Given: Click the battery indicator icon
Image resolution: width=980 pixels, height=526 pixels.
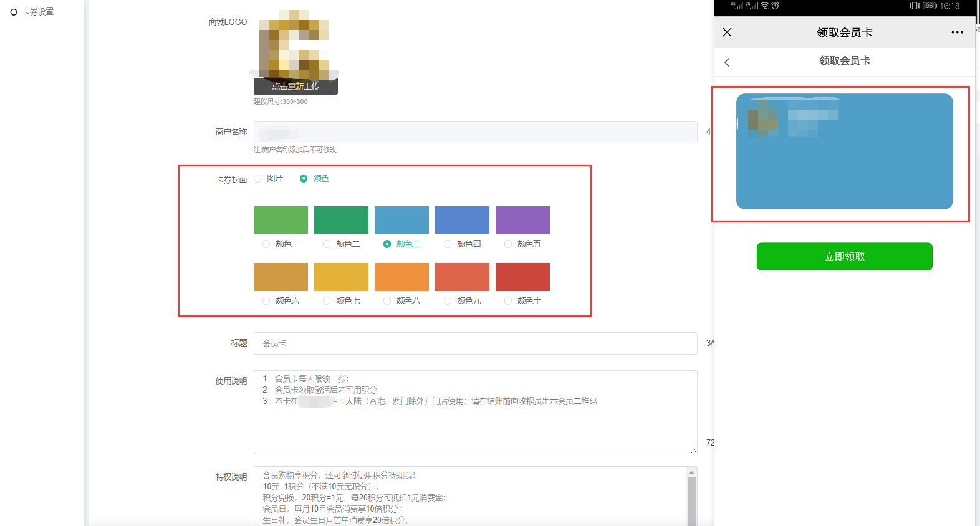Looking at the screenshot, I should click(x=930, y=6).
